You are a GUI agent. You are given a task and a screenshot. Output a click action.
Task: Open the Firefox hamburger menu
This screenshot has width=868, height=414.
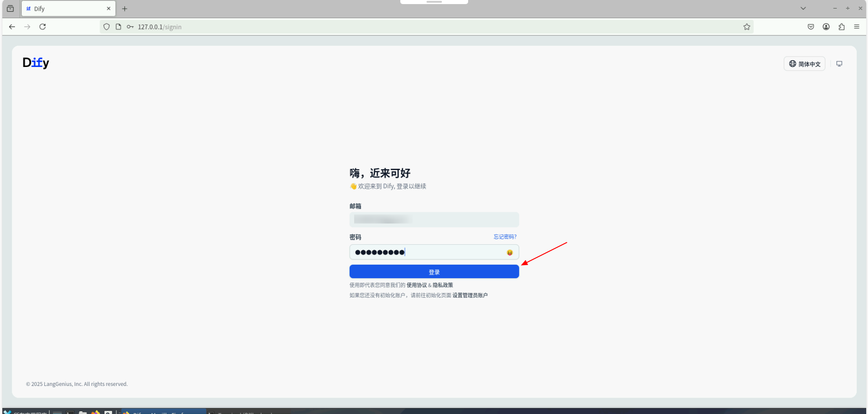[x=857, y=27]
